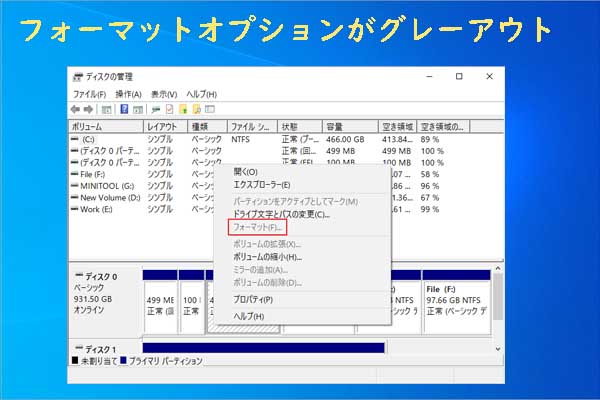Sort by the 種類 column header
The image size is (600, 400).
click(207, 127)
